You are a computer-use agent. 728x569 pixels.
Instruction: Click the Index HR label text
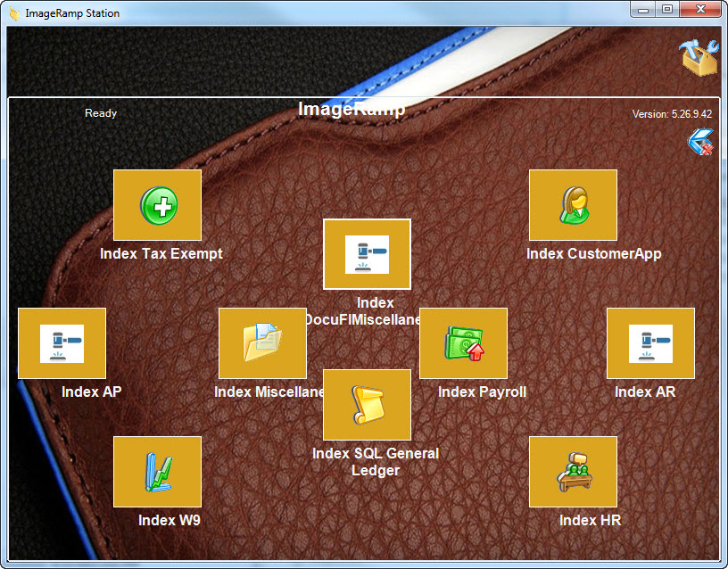tap(590, 520)
